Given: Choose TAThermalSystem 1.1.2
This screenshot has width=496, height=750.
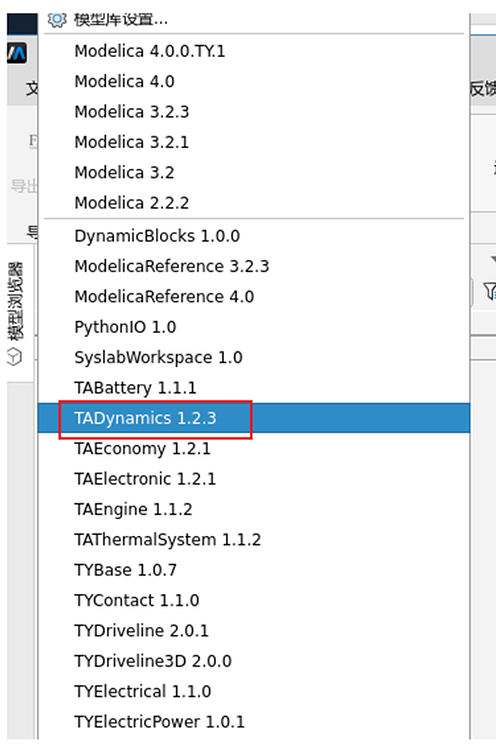Looking at the screenshot, I should [254, 540].
